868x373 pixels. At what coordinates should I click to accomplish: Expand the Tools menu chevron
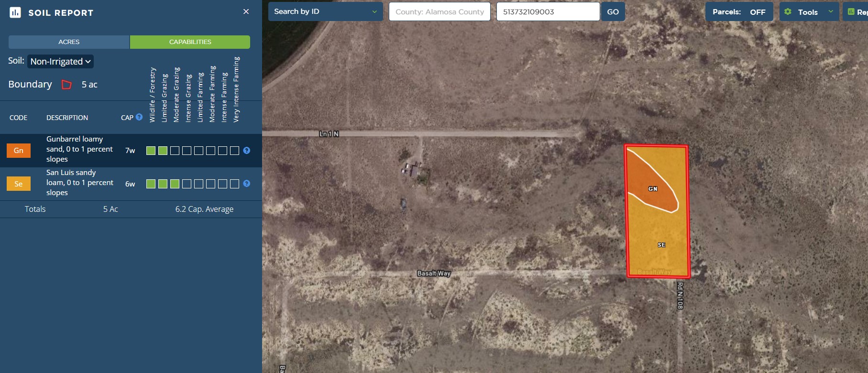(831, 12)
